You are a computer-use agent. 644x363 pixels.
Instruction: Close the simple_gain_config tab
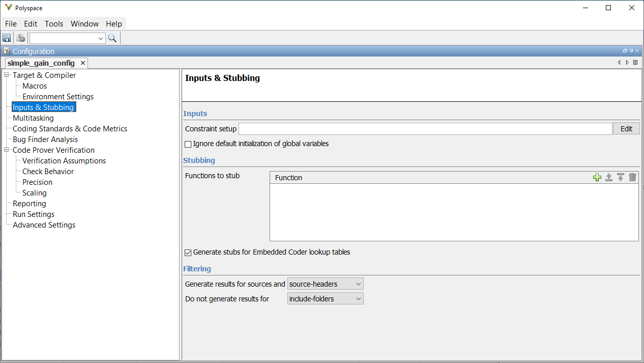(83, 63)
